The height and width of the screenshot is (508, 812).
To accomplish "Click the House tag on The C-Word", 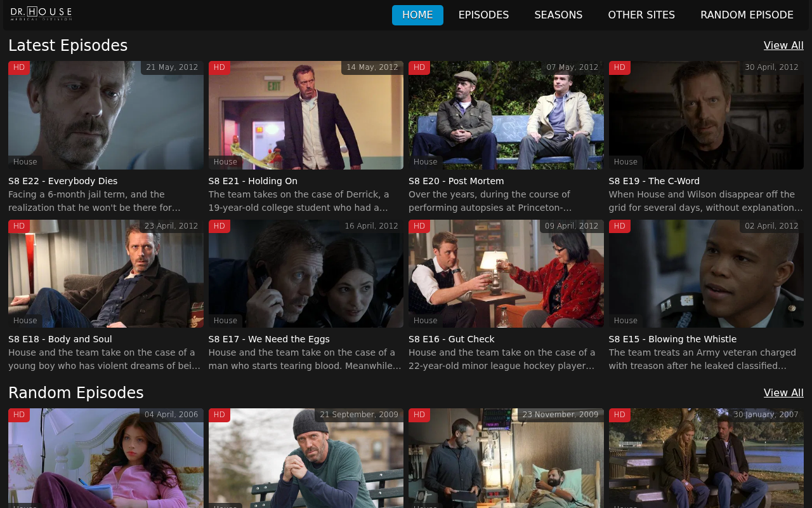I will click(x=625, y=163).
